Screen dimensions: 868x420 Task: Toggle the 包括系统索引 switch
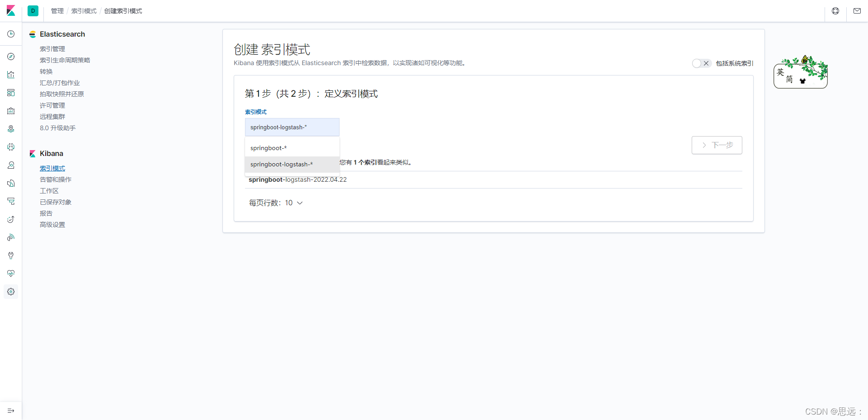coord(701,63)
